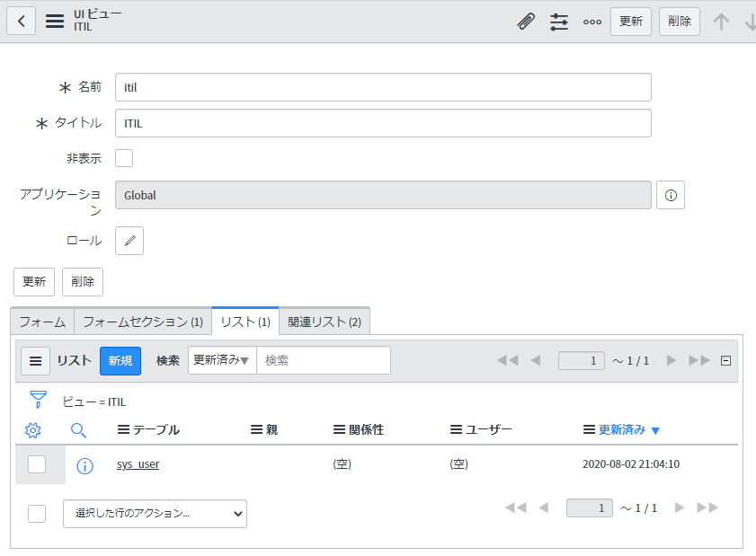Screen dimensions: 756x556
Task: Sort by the テーブル column header
Action: pyautogui.click(x=156, y=429)
